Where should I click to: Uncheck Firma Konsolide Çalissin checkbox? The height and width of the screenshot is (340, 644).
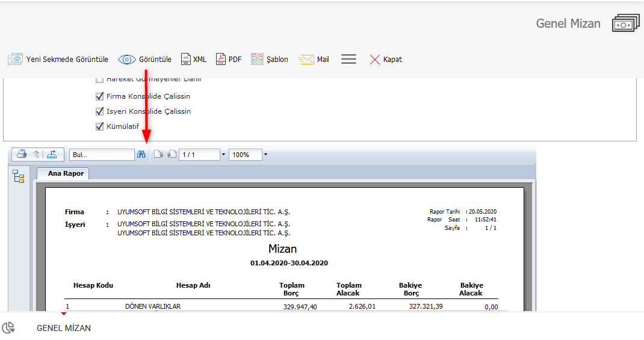click(100, 96)
